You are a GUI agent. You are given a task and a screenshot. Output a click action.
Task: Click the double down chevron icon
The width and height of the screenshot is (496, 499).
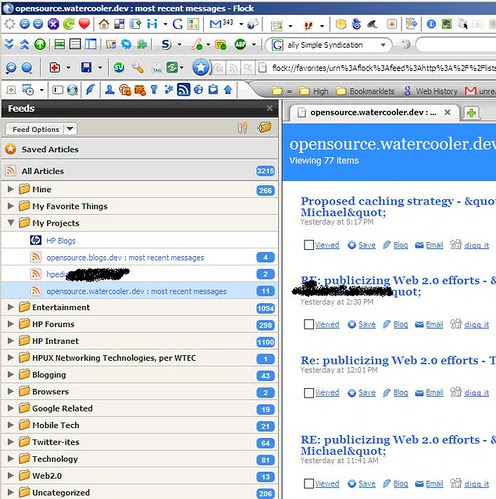9,44
